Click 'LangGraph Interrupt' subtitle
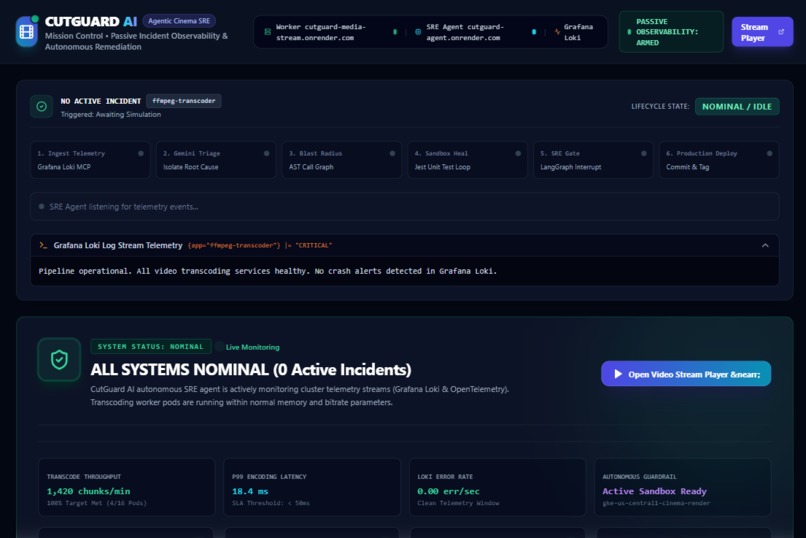Image resolution: width=806 pixels, height=538 pixels. pyautogui.click(x=571, y=167)
